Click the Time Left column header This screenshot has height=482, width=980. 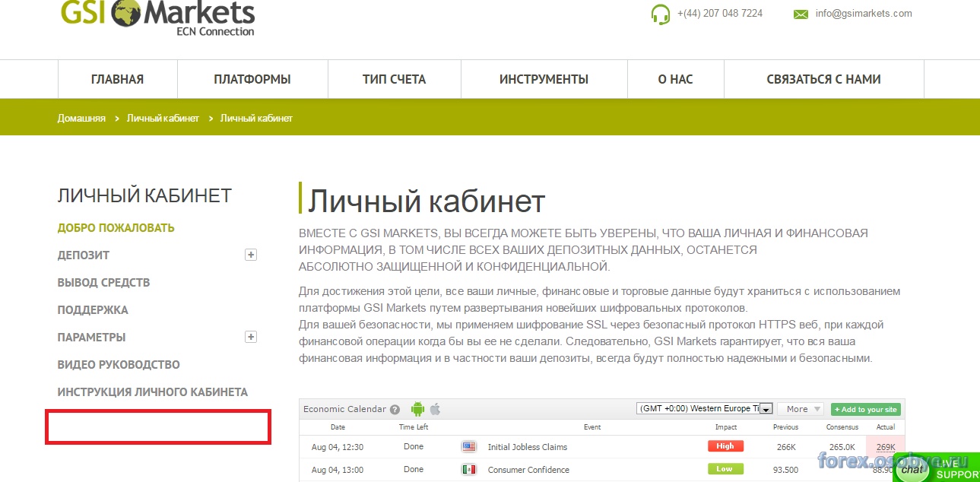tap(414, 427)
